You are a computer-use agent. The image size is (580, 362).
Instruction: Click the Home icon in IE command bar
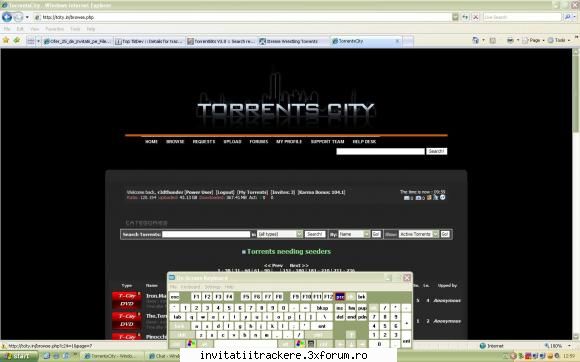475,40
